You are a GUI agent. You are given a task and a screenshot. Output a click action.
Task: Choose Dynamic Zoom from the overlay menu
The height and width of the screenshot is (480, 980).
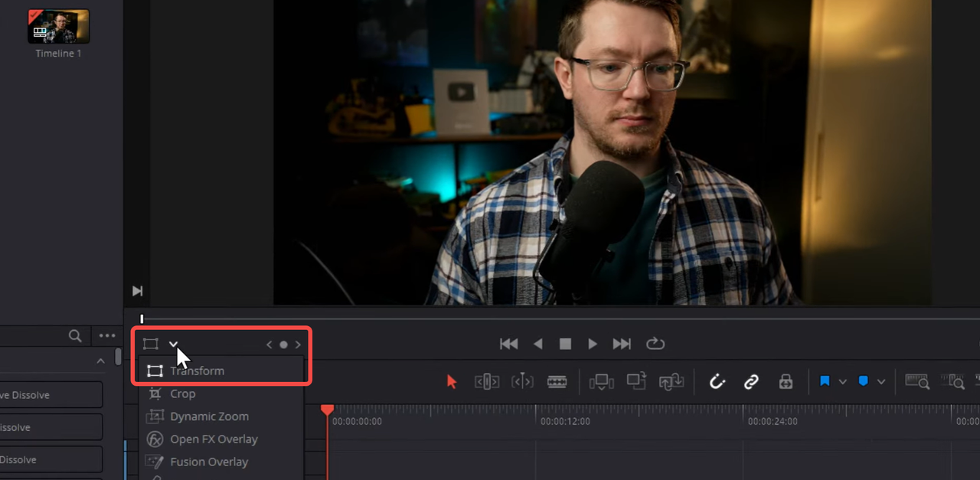pyautogui.click(x=221, y=416)
